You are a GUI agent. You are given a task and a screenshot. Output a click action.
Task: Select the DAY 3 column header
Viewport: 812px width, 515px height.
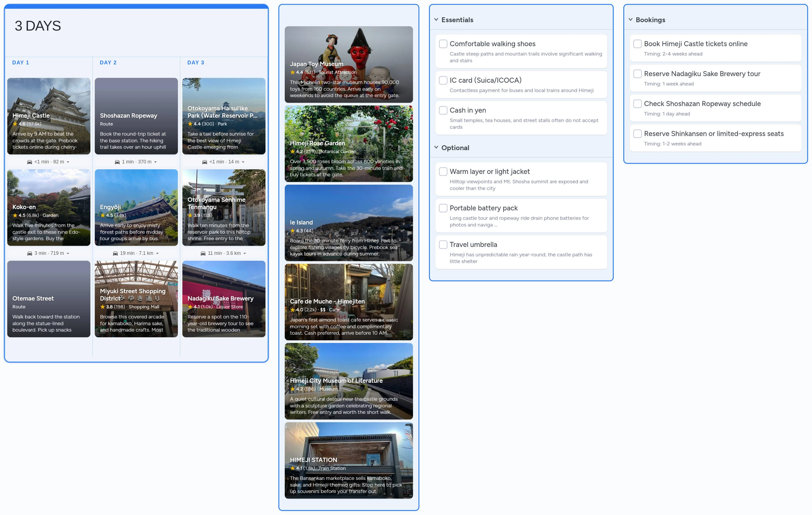196,63
